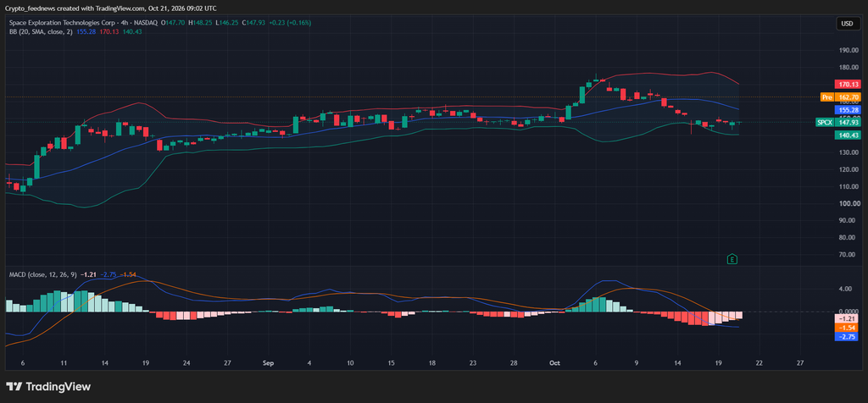Click the orange Pre 162.70 price label
The image size is (868, 403).
[841, 97]
